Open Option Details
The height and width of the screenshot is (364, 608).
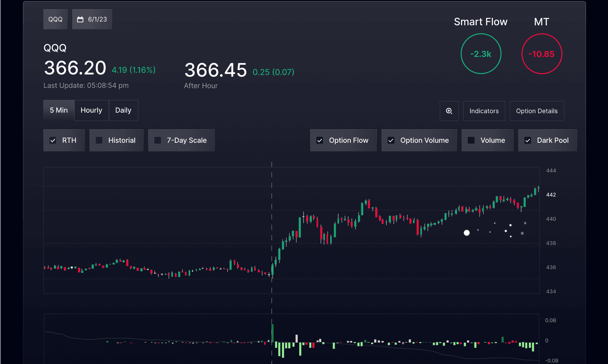537,111
